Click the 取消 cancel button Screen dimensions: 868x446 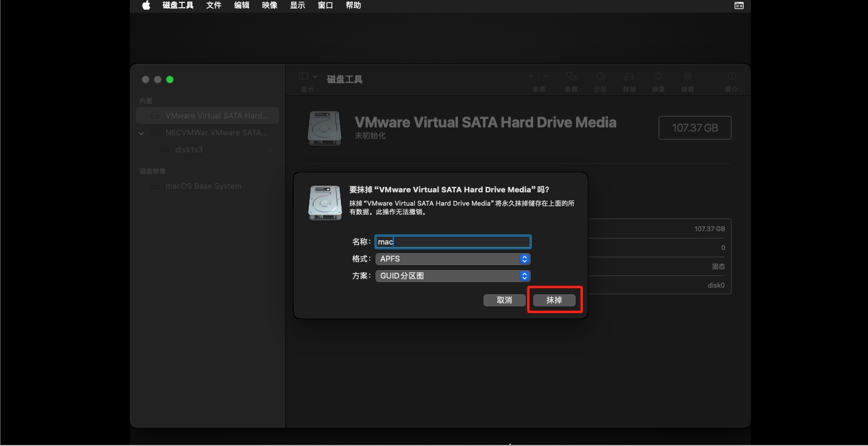(504, 300)
